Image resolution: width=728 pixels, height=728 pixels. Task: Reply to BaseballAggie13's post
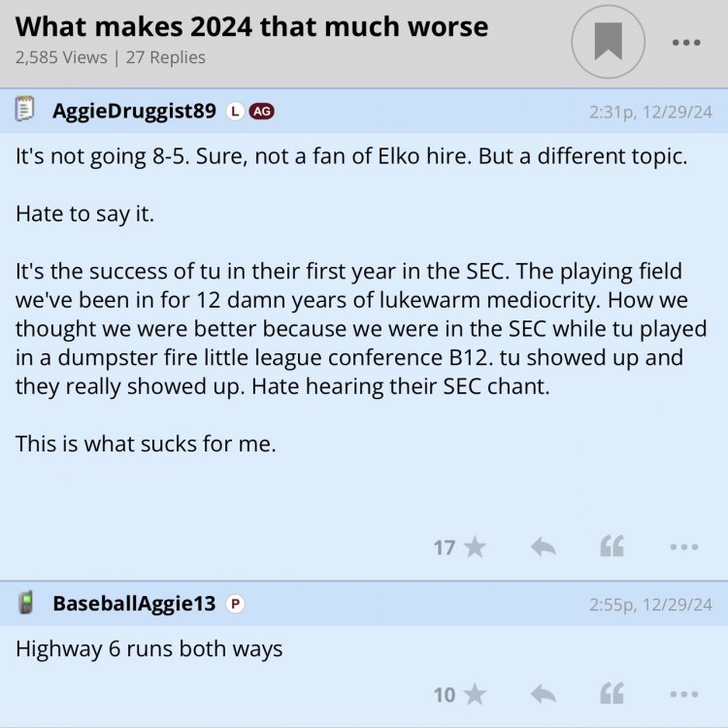pos(544,694)
